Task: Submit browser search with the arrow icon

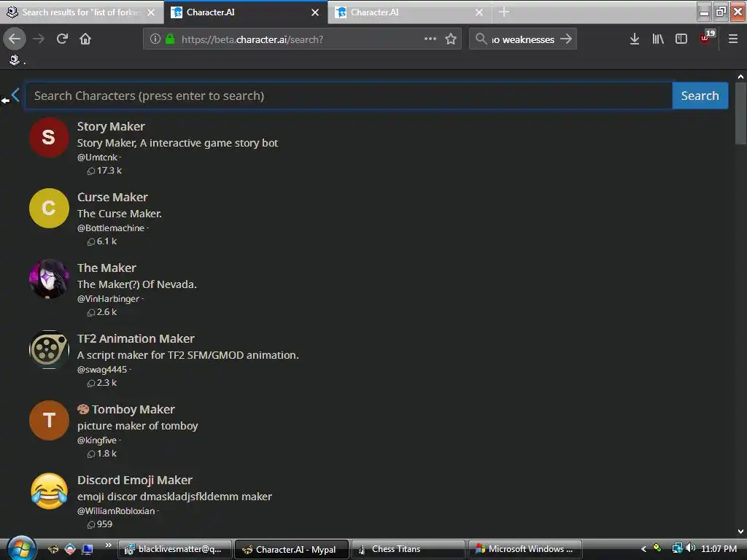Action: pyautogui.click(x=565, y=39)
